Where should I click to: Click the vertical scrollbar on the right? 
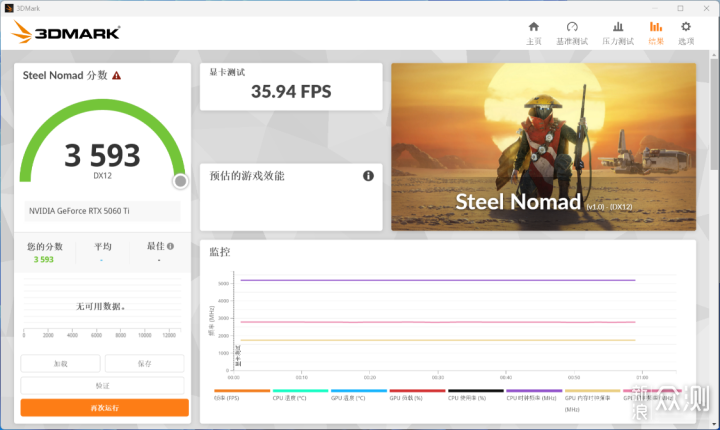coord(714,113)
